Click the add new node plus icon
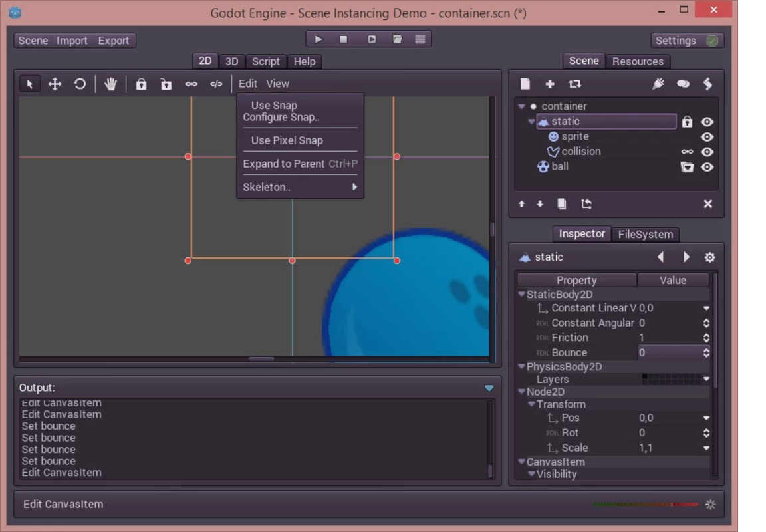This screenshot has height=532, width=766. 550,84
